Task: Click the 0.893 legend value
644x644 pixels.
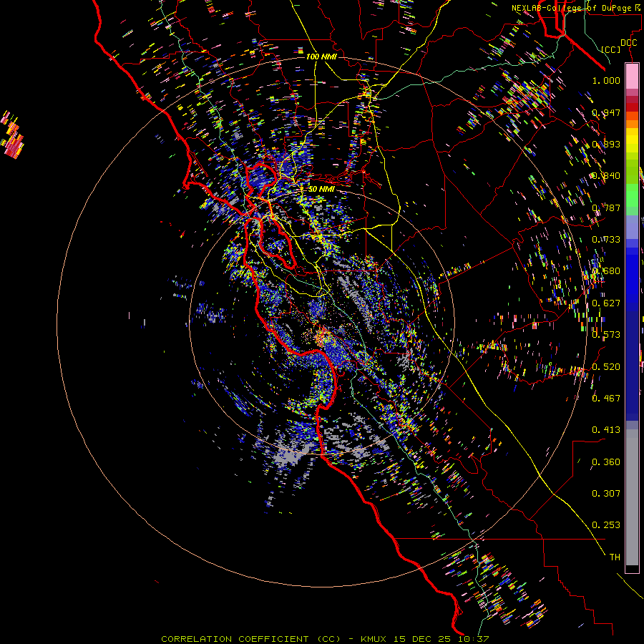Action: (x=606, y=144)
